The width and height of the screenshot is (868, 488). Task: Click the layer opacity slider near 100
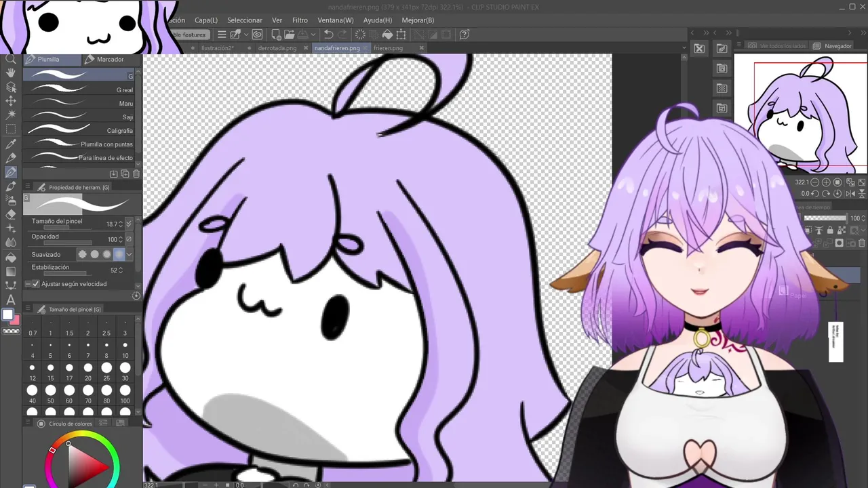825,218
